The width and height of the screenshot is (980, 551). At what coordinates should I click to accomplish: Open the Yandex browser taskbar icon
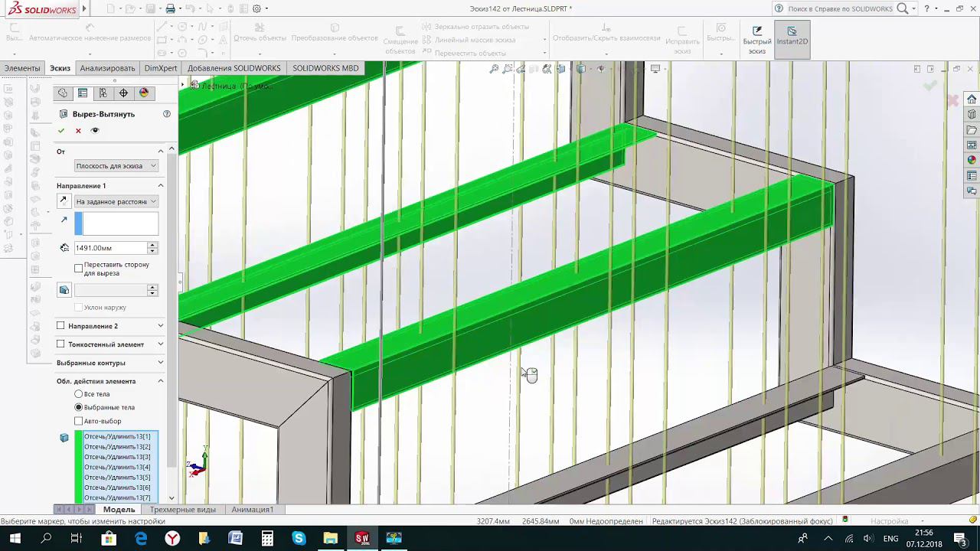173,538
